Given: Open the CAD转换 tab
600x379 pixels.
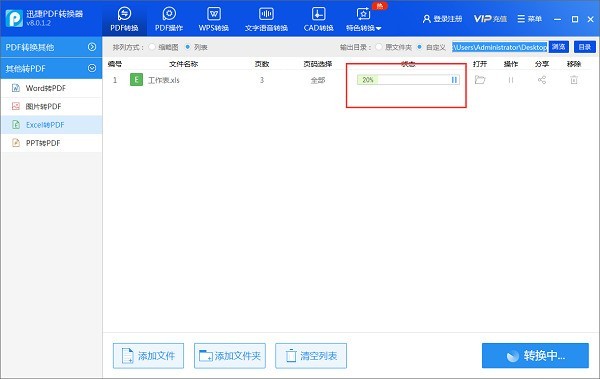Looking at the screenshot, I should (318, 19).
